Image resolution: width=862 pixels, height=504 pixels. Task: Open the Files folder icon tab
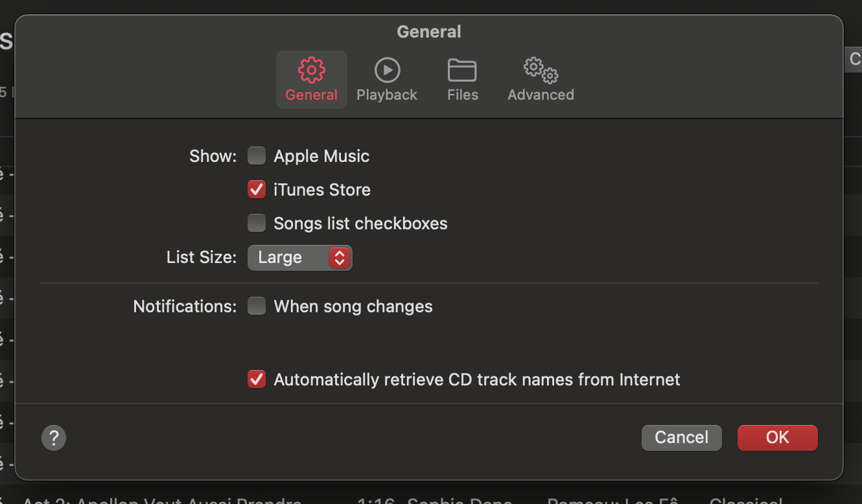point(462,70)
